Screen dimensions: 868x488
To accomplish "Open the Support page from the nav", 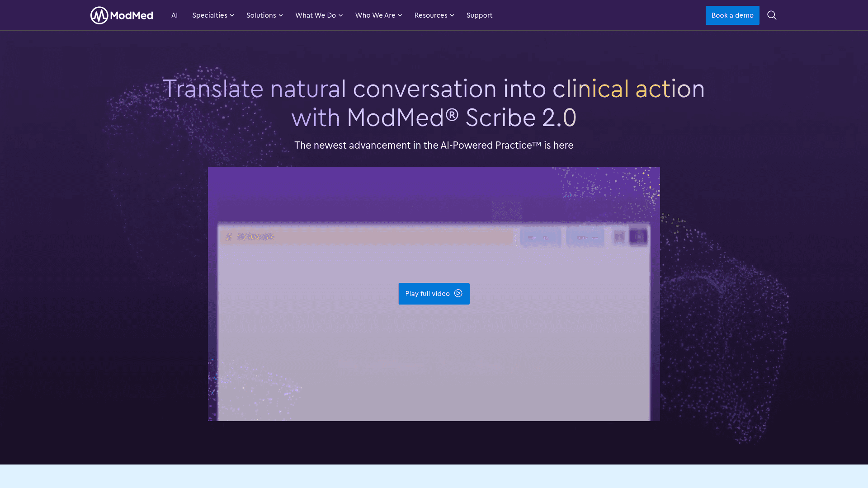I will click(x=479, y=15).
